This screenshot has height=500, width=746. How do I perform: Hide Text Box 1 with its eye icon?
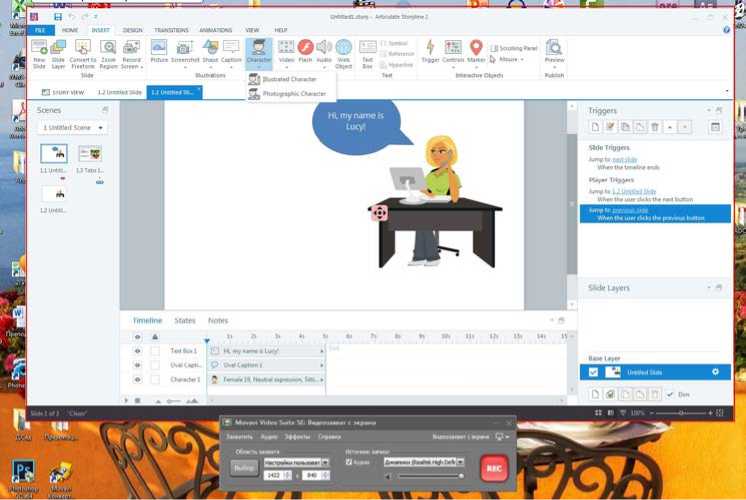click(137, 351)
